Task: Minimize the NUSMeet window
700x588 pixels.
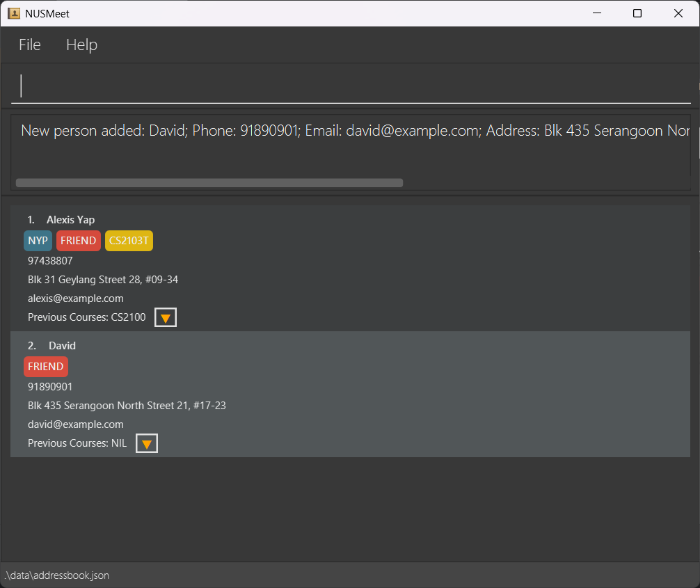Action: 596,13
